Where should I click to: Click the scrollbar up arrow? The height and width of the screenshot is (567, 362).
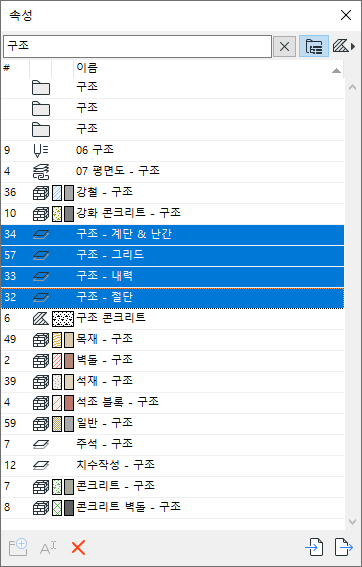click(352, 87)
